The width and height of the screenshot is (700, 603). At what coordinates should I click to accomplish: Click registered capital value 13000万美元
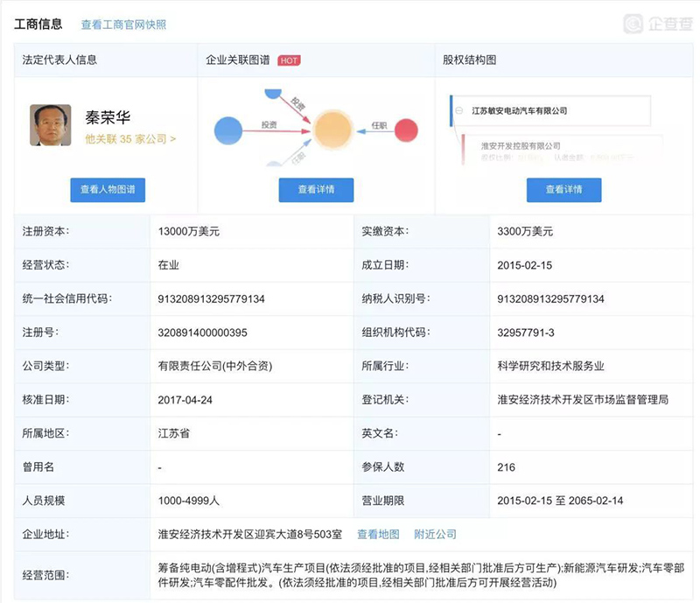coord(188,231)
